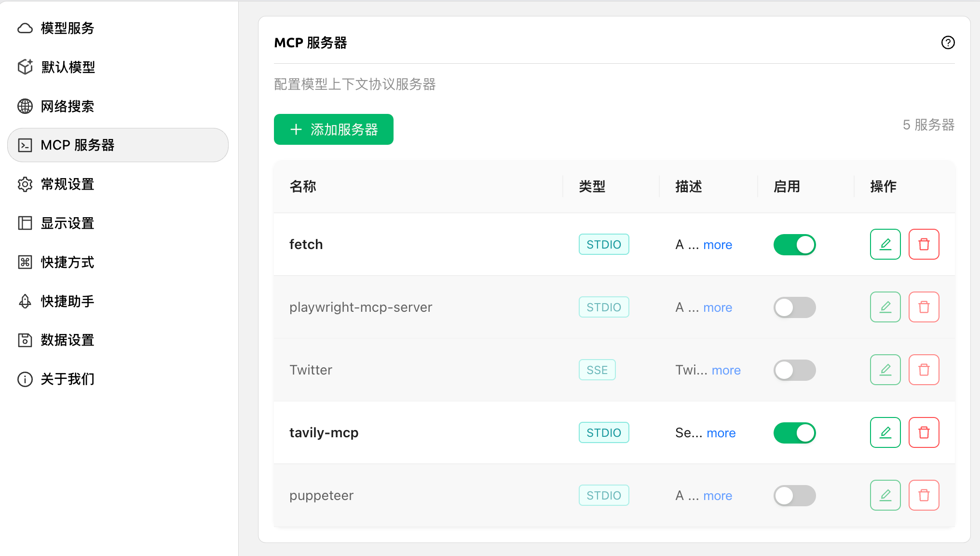Screen dimensions: 980x556
Task: Disable the tavily-mcp server toggle
Action: click(x=794, y=433)
